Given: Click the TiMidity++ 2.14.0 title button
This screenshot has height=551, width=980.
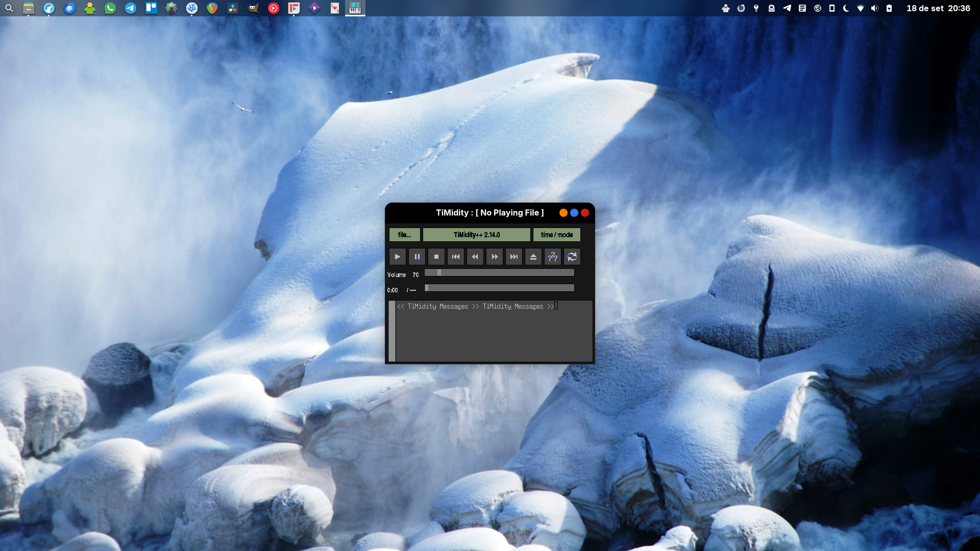Looking at the screenshot, I should point(476,235).
